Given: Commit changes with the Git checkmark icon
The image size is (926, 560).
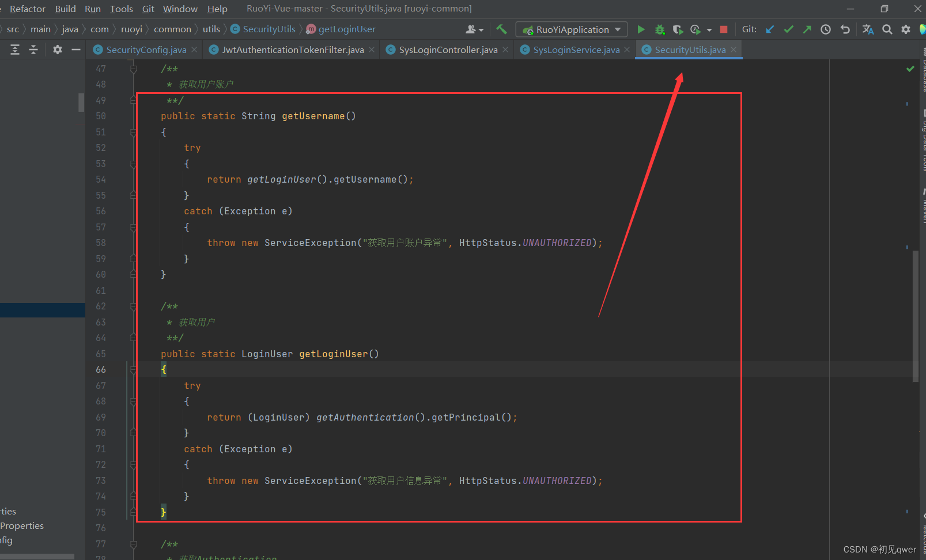Looking at the screenshot, I should 788,29.
